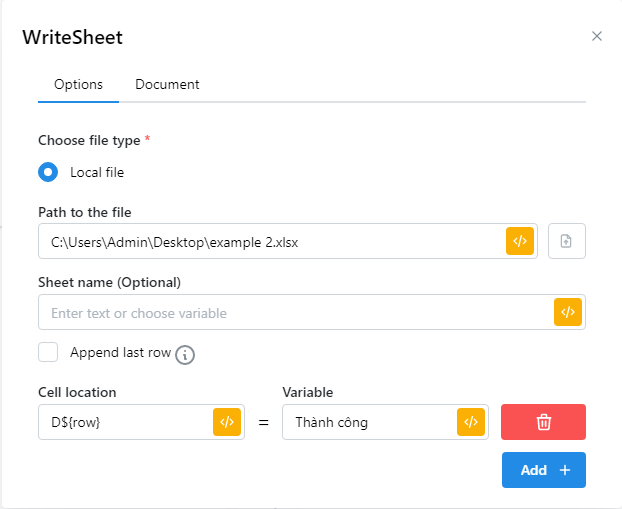Image resolution: width=622 pixels, height=509 pixels.
Task: Open variable picker in the file path field
Action: click(520, 241)
